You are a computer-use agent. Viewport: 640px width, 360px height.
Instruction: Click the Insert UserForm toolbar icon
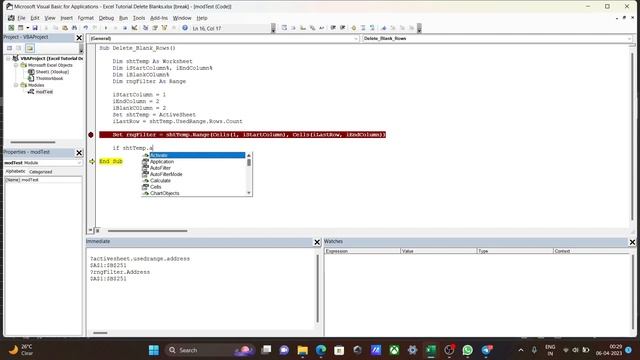click(x=20, y=28)
